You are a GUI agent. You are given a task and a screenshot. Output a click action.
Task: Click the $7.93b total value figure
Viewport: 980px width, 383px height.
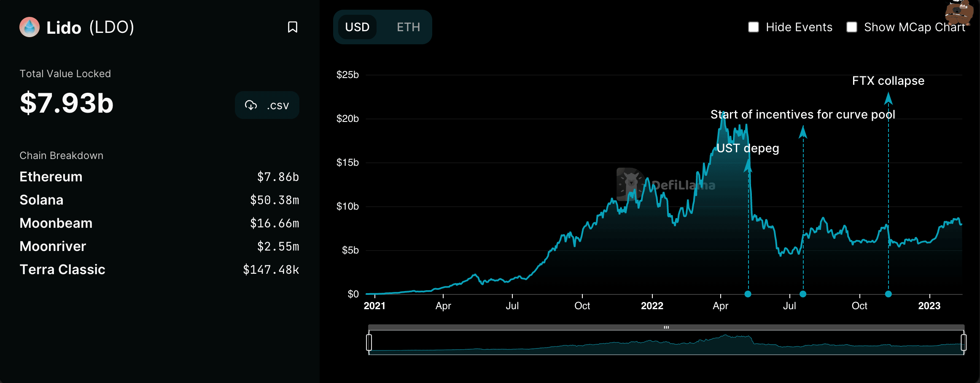(x=67, y=103)
